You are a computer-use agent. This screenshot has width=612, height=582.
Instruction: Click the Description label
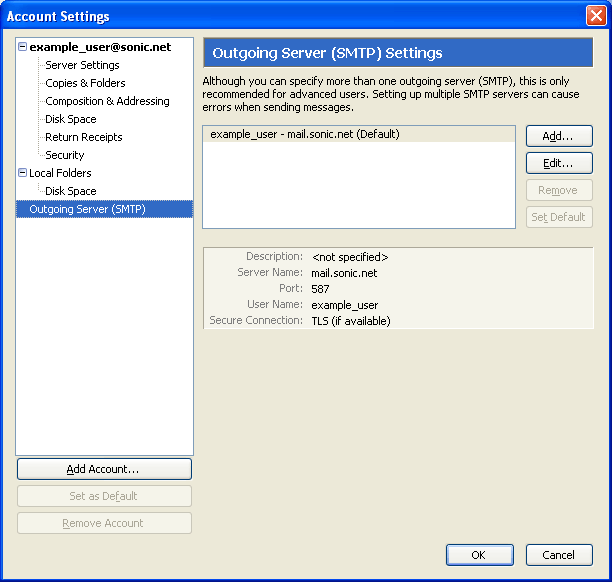[274, 256]
